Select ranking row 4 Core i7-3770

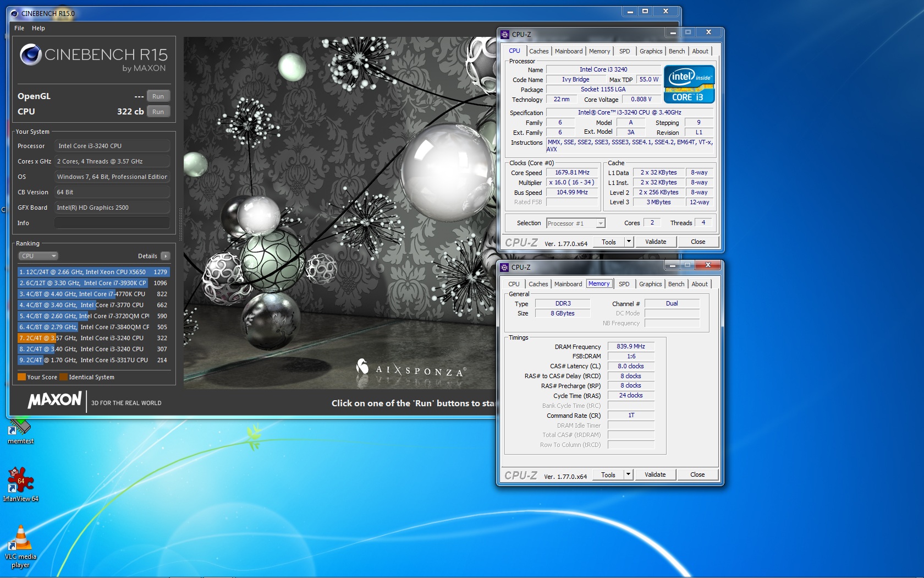[x=94, y=305]
